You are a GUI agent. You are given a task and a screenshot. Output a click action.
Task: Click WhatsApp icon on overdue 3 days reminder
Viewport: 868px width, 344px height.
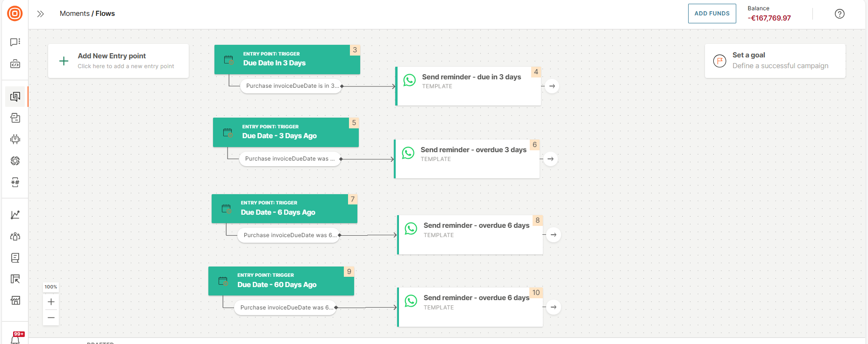pyautogui.click(x=408, y=153)
